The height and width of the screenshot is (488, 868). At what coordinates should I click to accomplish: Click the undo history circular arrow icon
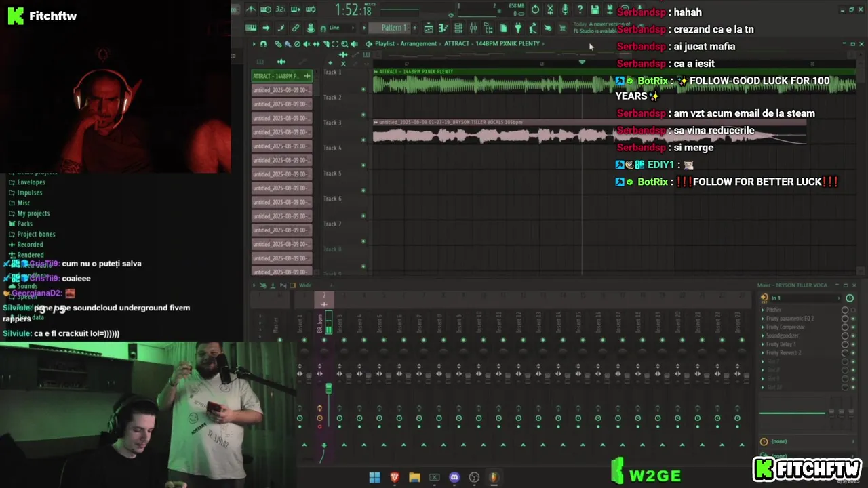pos(535,9)
